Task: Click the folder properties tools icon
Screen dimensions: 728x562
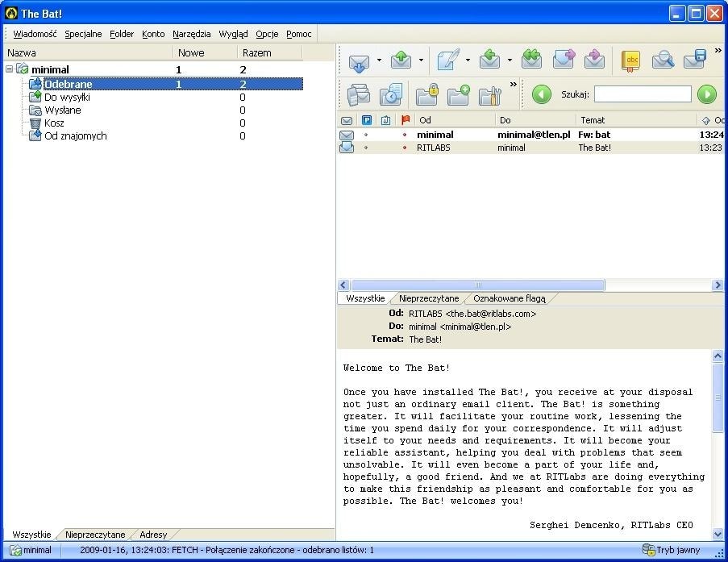Action: pyautogui.click(x=489, y=95)
